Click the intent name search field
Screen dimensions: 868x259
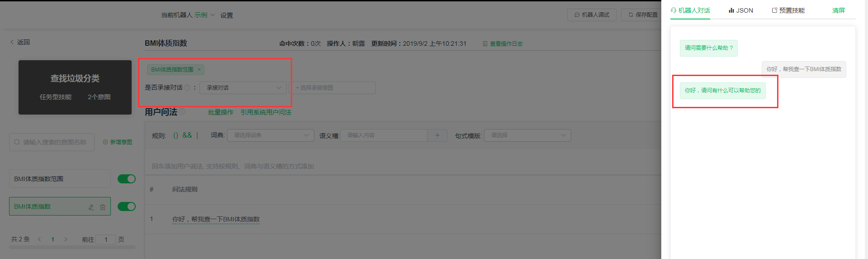[52, 142]
